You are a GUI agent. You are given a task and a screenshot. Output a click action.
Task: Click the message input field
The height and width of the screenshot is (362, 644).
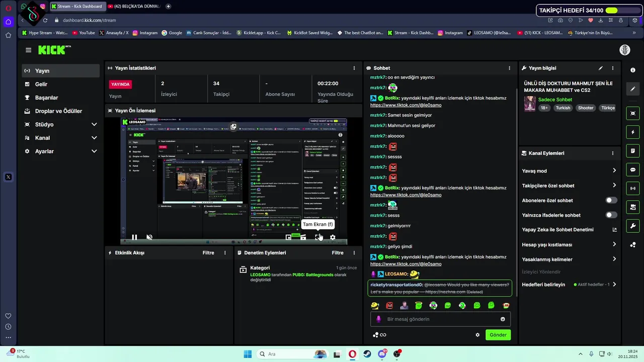441,319
